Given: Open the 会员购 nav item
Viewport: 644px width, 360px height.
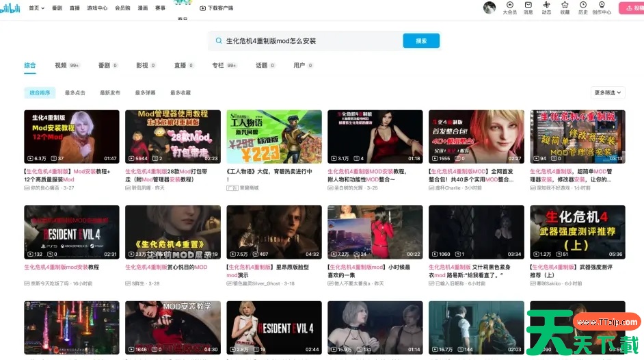Looking at the screenshot, I should [122, 8].
